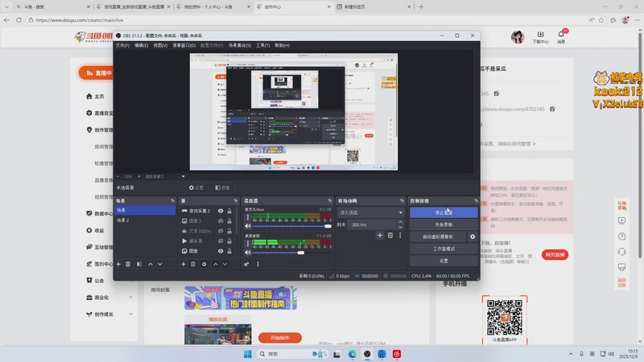Enable 工作室模式 button
The height and width of the screenshot is (362, 644).
click(x=444, y=249)
